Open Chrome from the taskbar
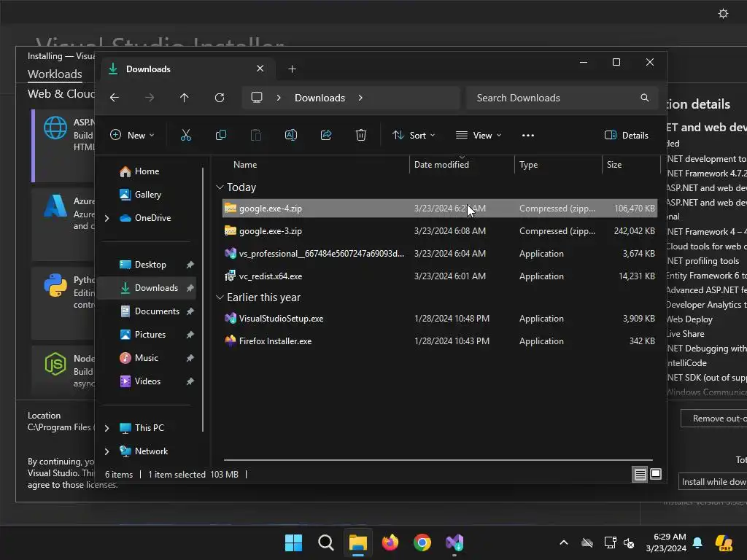The width and height of the screenshot is (747, 560). (422, 542)
